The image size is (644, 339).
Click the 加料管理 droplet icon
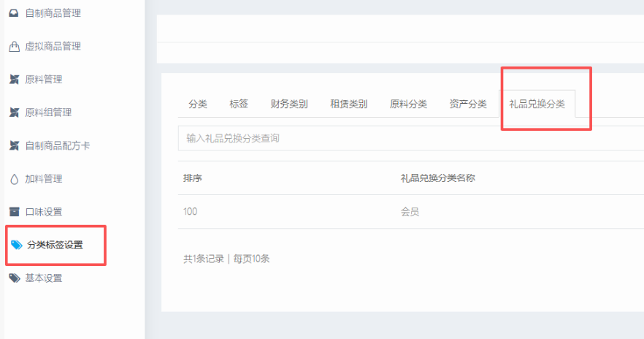point(14,179)
